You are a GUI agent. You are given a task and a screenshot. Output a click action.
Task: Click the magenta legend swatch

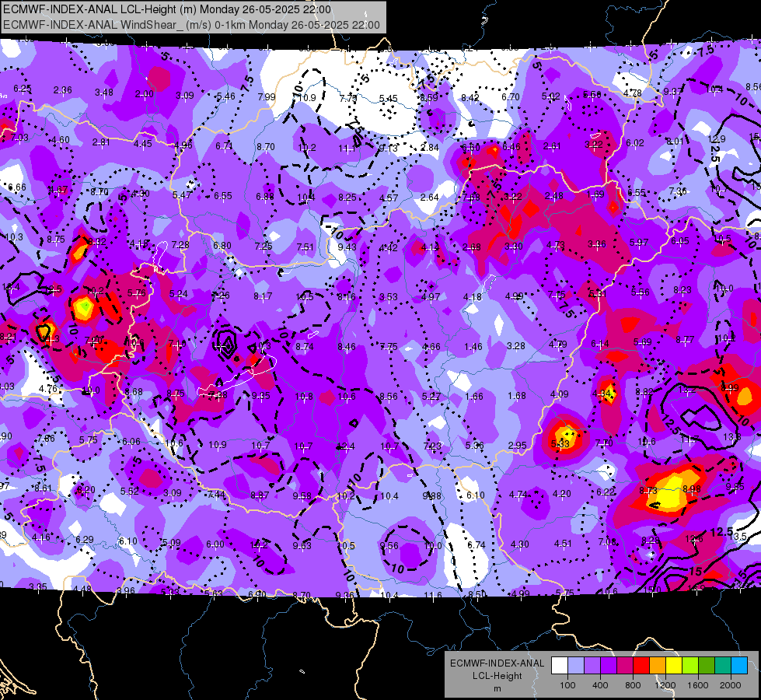coord(625,666)
